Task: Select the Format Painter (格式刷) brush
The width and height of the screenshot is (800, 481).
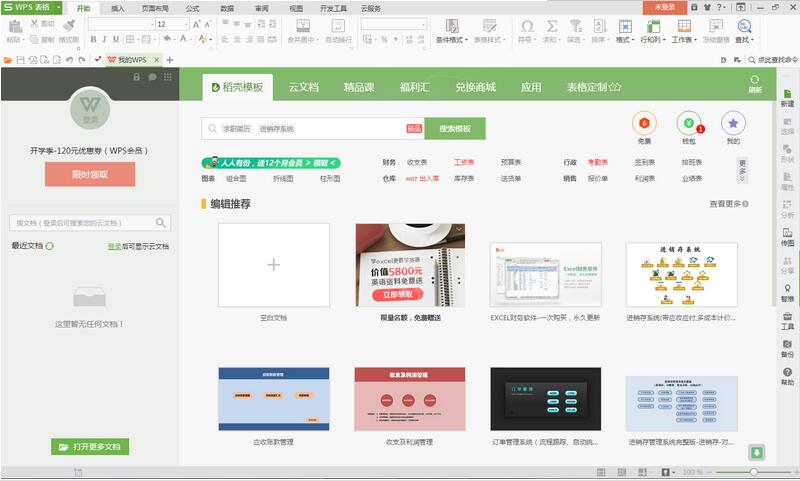Action: pyautogui.click(x=69, y=25)
